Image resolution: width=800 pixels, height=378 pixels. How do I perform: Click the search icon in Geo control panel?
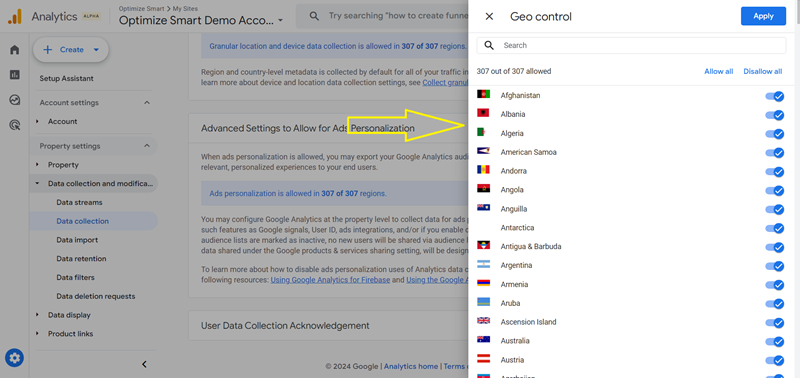[x=489, y=45]
